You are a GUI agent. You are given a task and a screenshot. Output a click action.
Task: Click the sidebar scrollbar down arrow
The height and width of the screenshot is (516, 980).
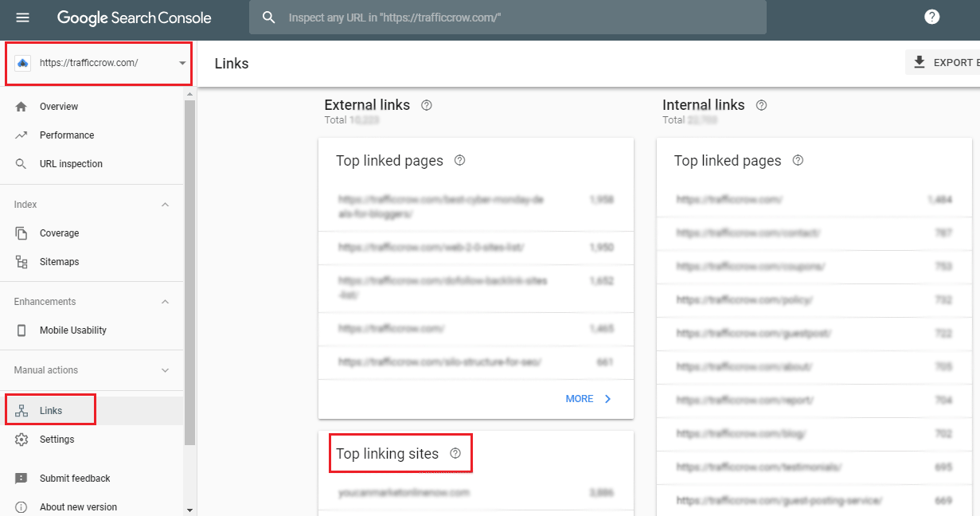tap(190, 510)
